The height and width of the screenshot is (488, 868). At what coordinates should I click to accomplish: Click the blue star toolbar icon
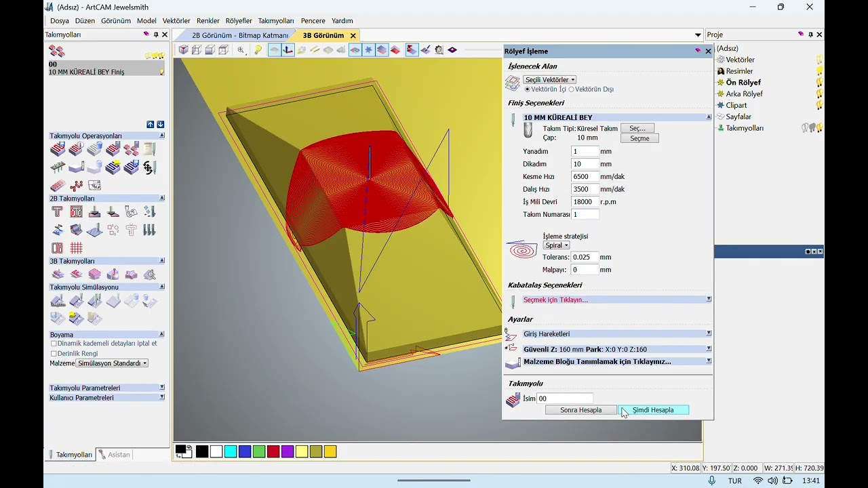tap(368, 49)
